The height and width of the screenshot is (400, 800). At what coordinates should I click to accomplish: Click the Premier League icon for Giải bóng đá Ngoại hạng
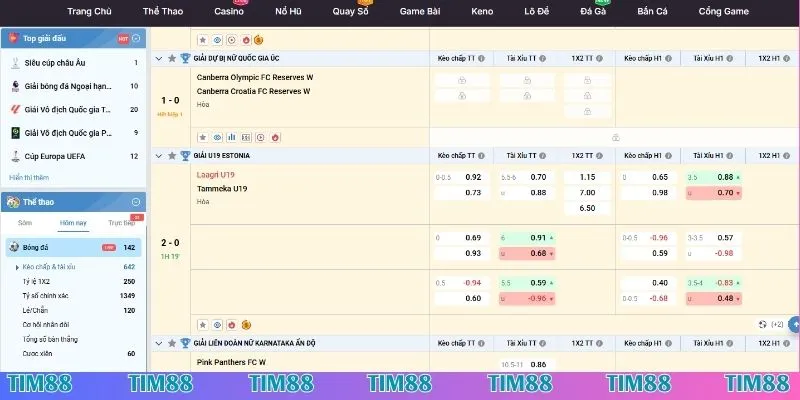15,85
